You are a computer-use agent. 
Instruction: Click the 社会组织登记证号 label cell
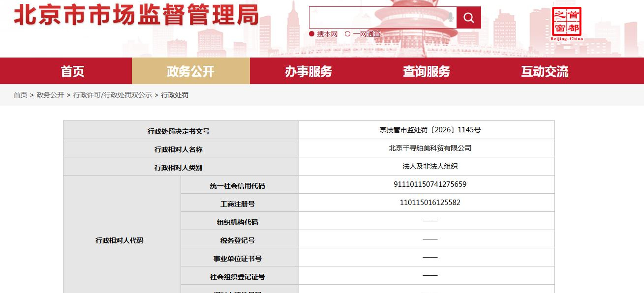(240, 276)
